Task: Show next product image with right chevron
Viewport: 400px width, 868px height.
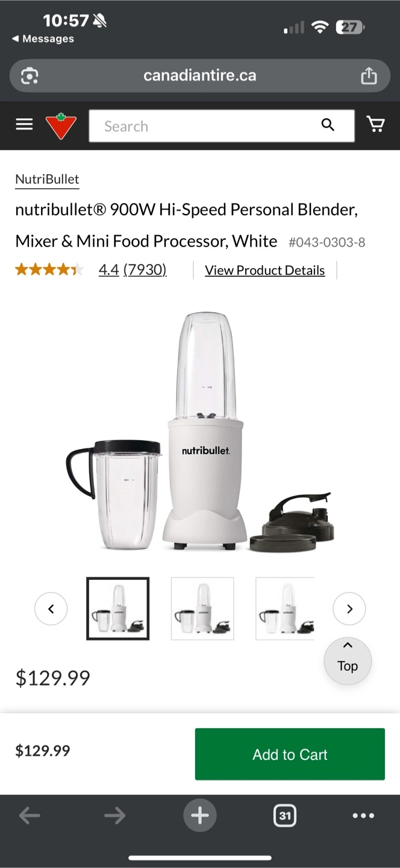Action: point(349,609)
